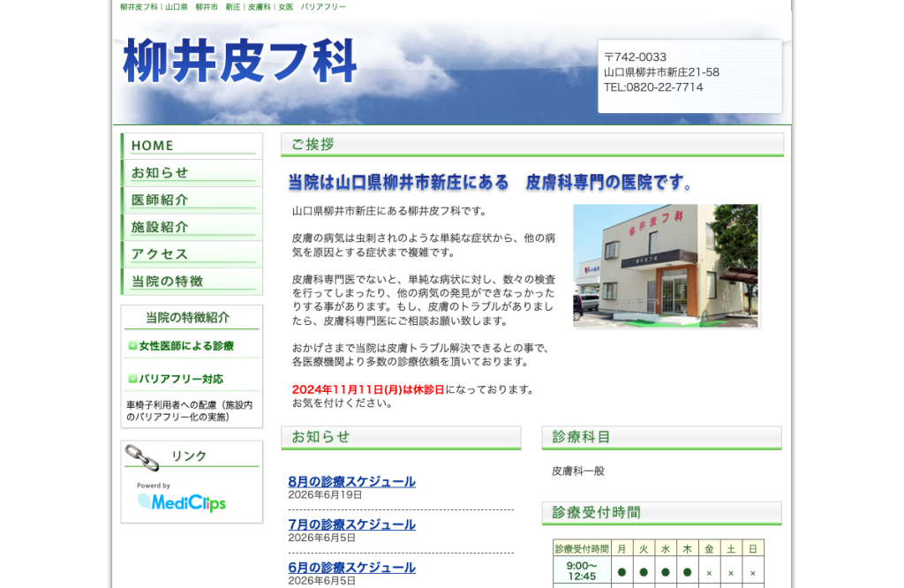The image size is (904, 588).
Task: Click the date 2026年6月19日
Action: 325,495
